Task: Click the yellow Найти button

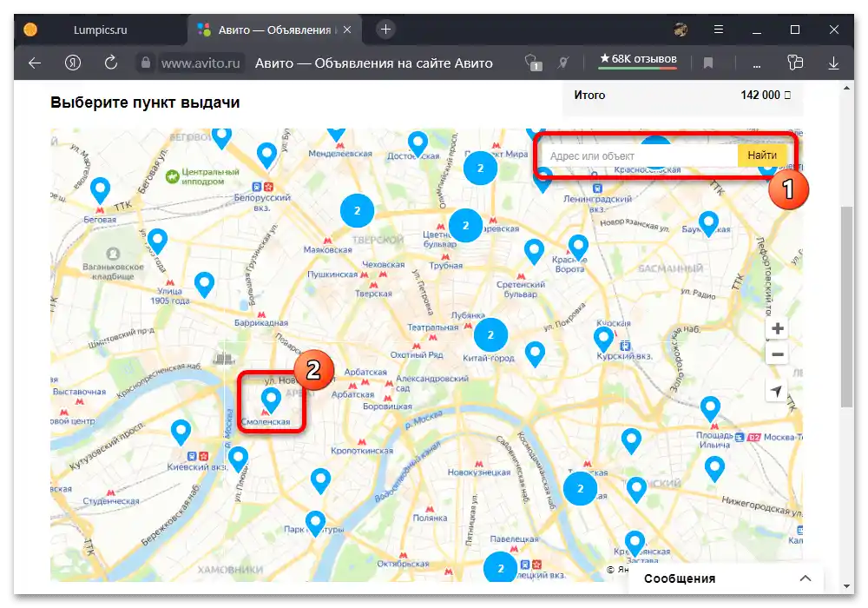Action: click(762, 155)
